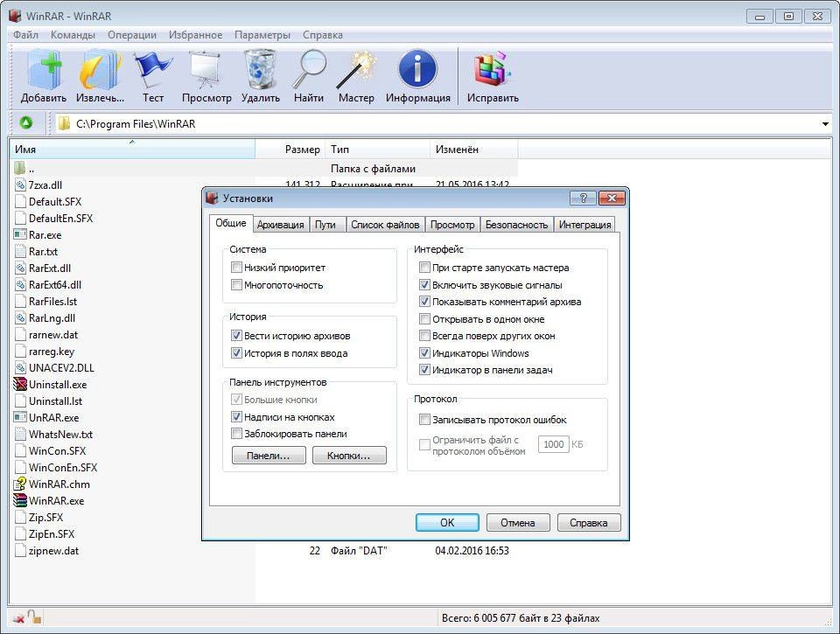Screen dimensions: 840x634
Task: Click the Rar.txt file icon
Action: (20, 251)
